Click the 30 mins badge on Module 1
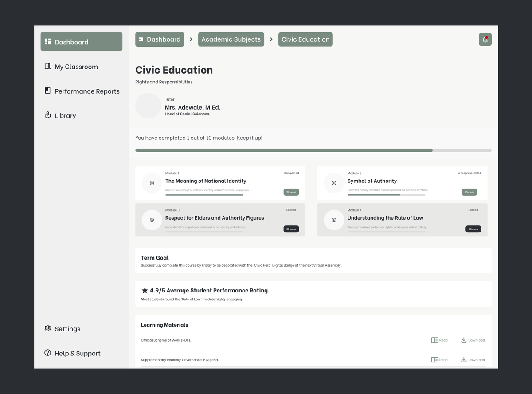This screenshot has height=394, width=532. [291, 192]
